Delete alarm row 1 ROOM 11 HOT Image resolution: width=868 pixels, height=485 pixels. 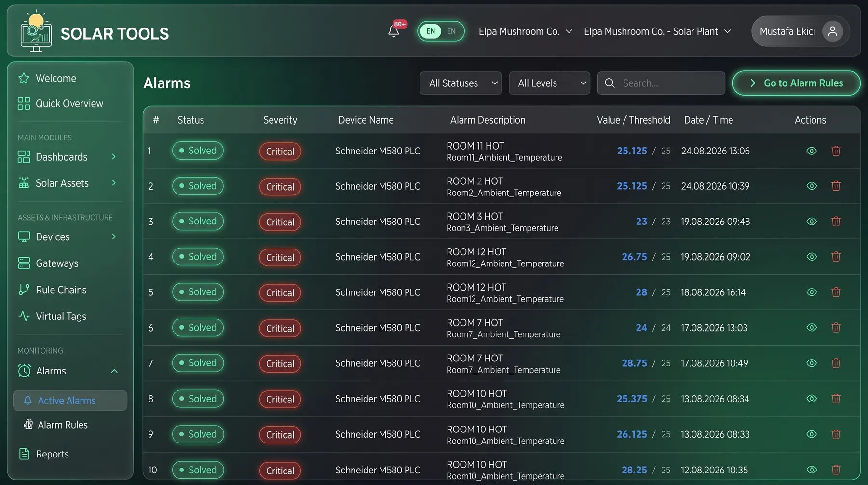coord(836,151)
